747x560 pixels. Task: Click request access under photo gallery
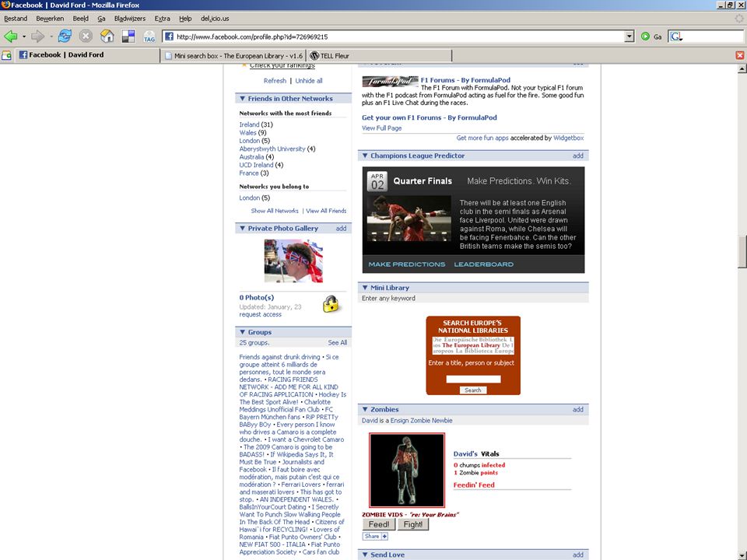(x=260, y=315)
